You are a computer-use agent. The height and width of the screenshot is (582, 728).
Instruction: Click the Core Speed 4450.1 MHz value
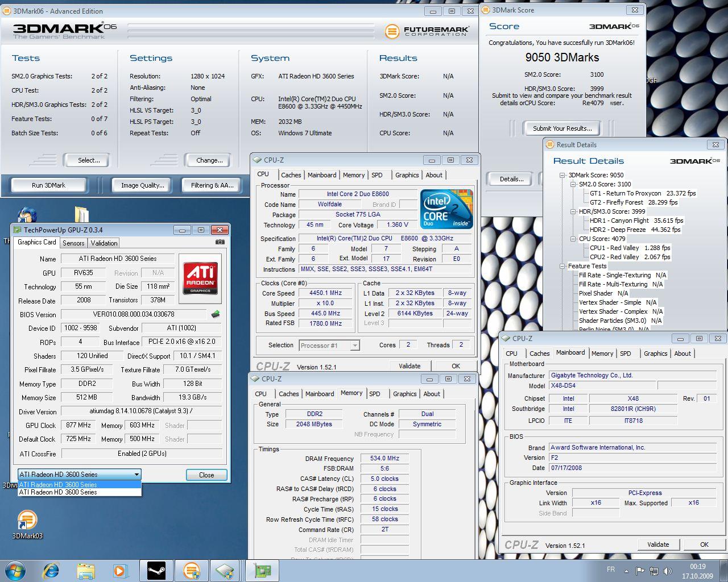click(x=325, y=293)
